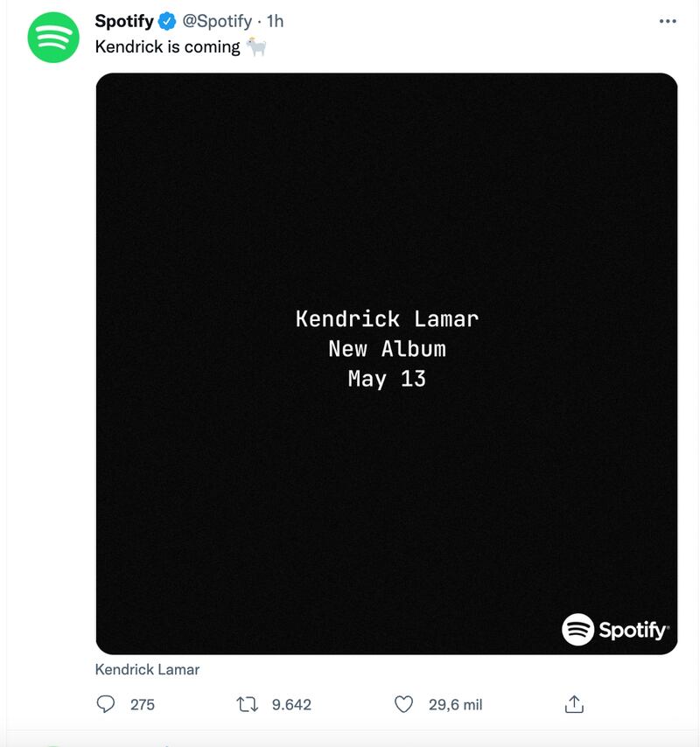Click the blue verified badge
Screen dimensions: 700x747
tap(167, 21)
